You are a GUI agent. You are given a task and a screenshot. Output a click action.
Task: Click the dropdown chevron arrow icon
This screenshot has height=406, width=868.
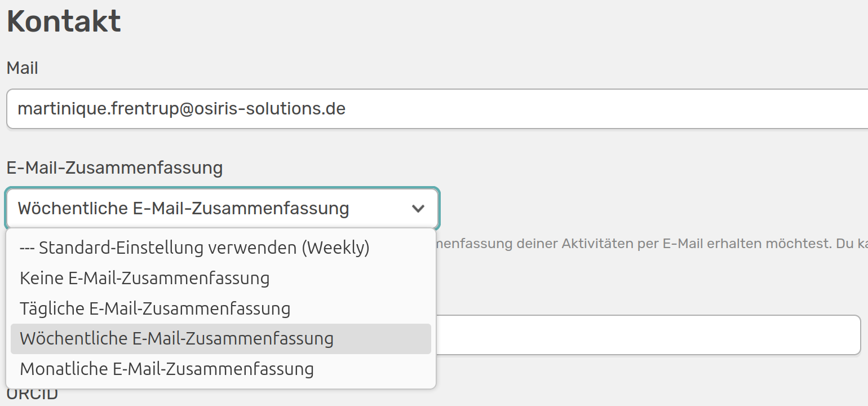[418, 209]
